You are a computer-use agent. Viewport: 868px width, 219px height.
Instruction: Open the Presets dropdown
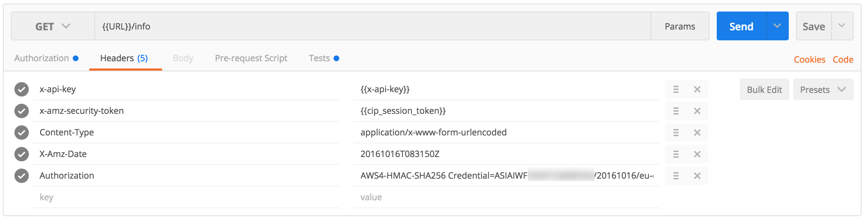click(823, 90)
